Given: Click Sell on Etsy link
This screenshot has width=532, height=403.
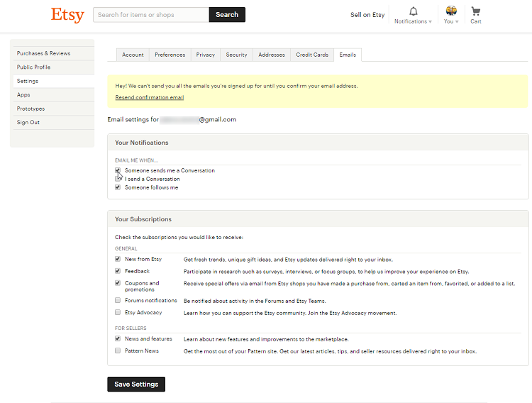Looking at the screenshot, I should coord(367,15).
